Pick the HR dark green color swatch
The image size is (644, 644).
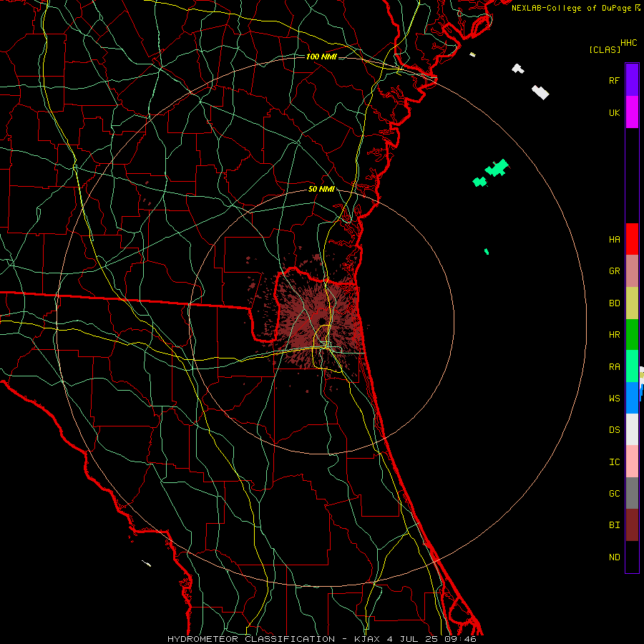pos(632,335)
